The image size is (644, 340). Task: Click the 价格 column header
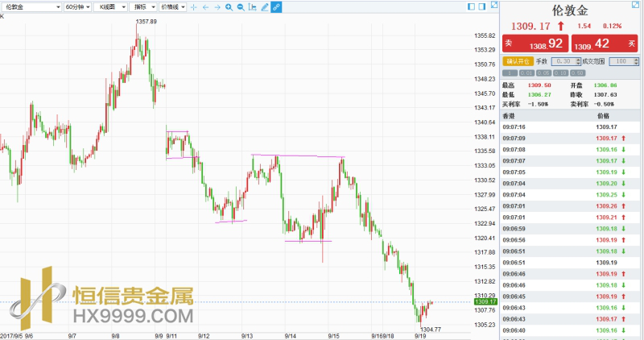click(603, 116)
